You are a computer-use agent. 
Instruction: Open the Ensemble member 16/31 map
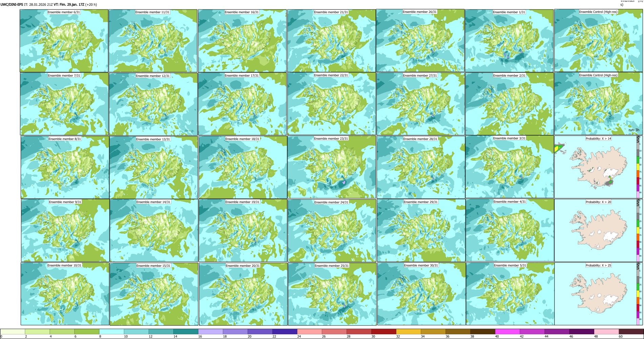(x=242, y=41)
